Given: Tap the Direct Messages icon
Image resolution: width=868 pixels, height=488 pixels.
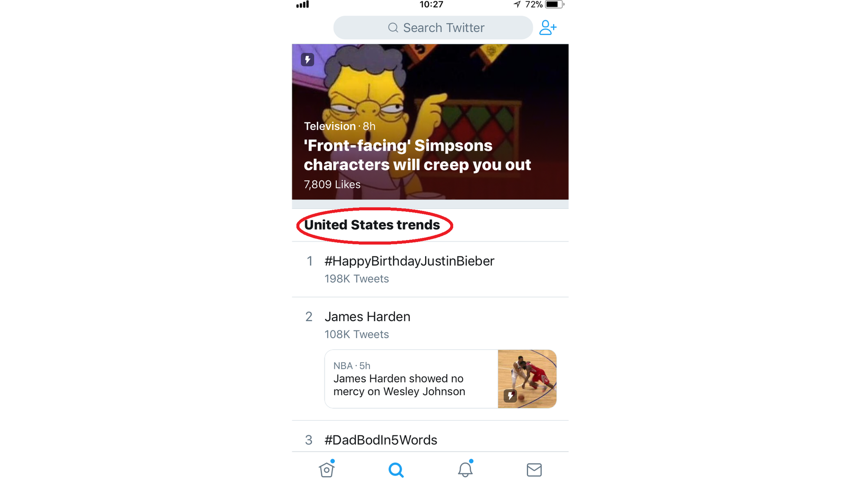Looking at the screenshot, I should click(x=533, y=470).
